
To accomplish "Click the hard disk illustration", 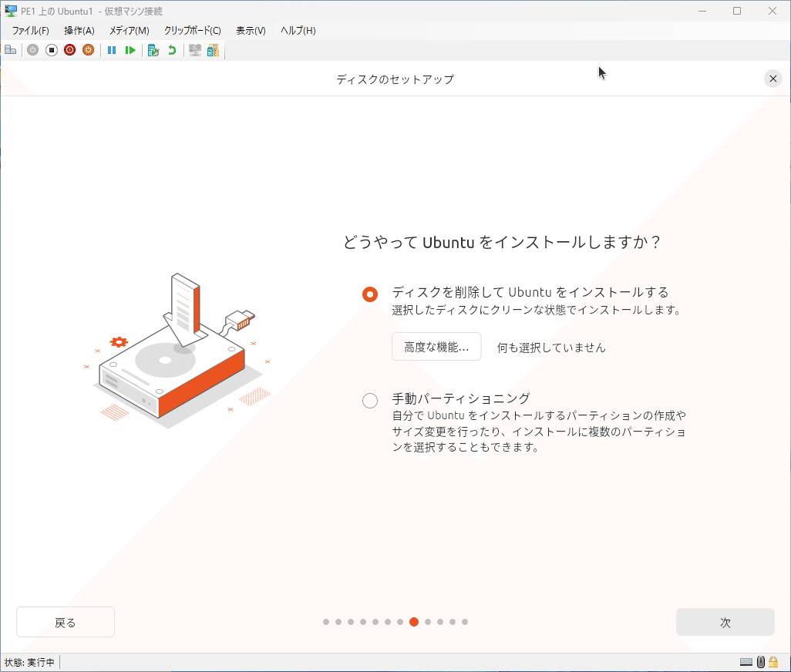I will pos(177,351).
